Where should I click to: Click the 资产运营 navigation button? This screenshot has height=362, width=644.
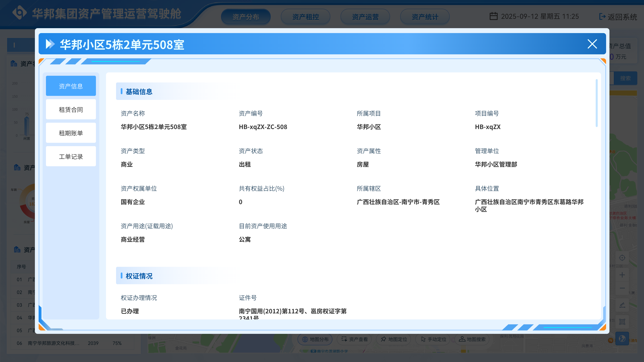[x=365, y=17]
